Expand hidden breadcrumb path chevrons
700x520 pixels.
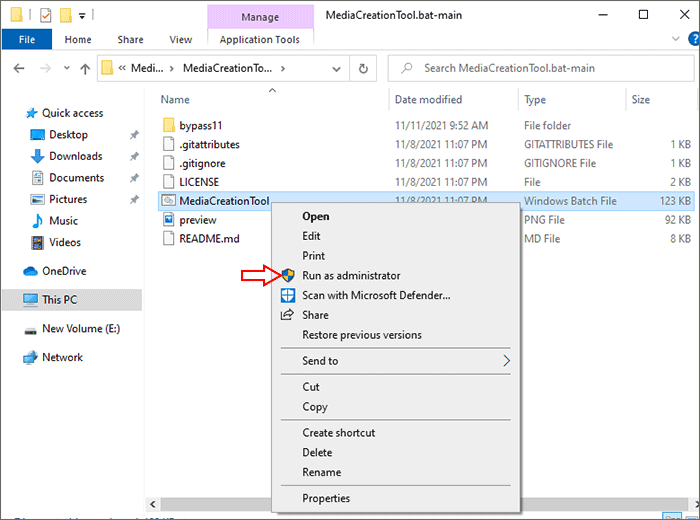click(x=122, y=68)
